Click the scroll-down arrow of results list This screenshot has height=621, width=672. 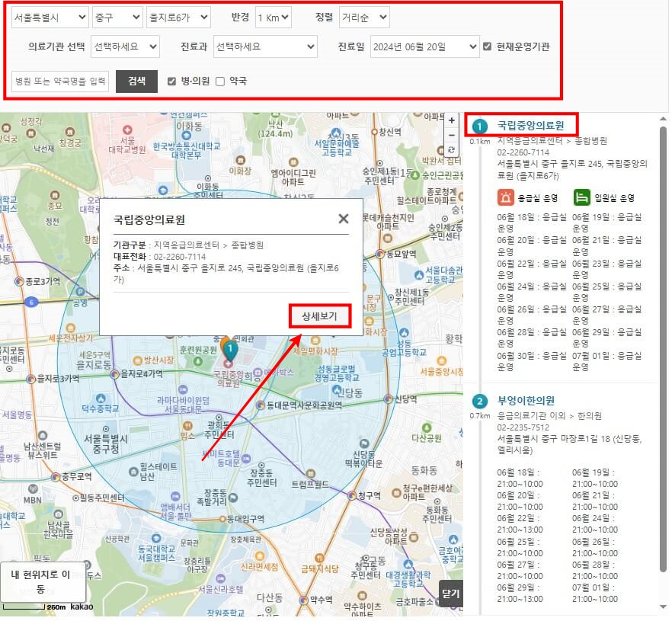click(663, 606)
